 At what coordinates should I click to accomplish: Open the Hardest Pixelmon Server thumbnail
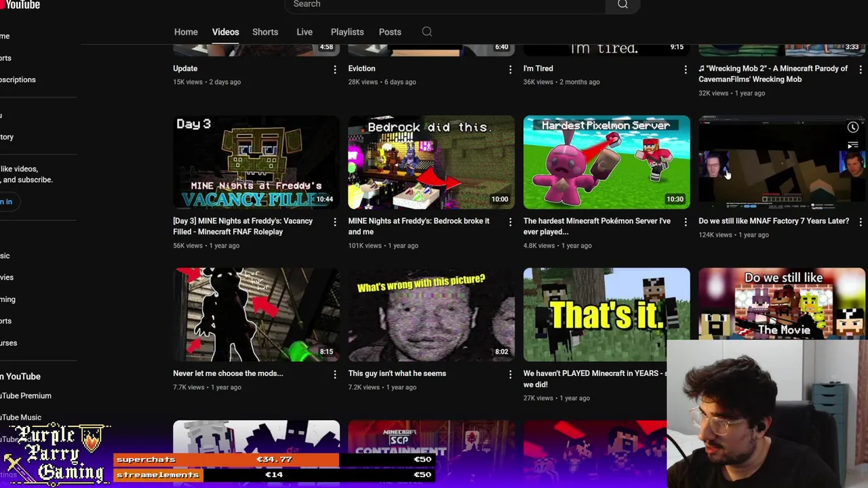[606, 162]
